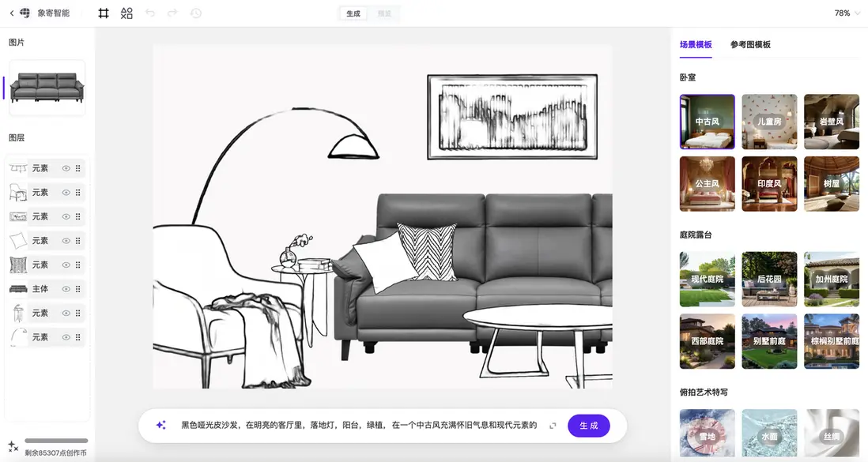Select the 主体 layer row label
Image resolution: width=868 pixels, height=462 pixels.
(x=40, y=289)
